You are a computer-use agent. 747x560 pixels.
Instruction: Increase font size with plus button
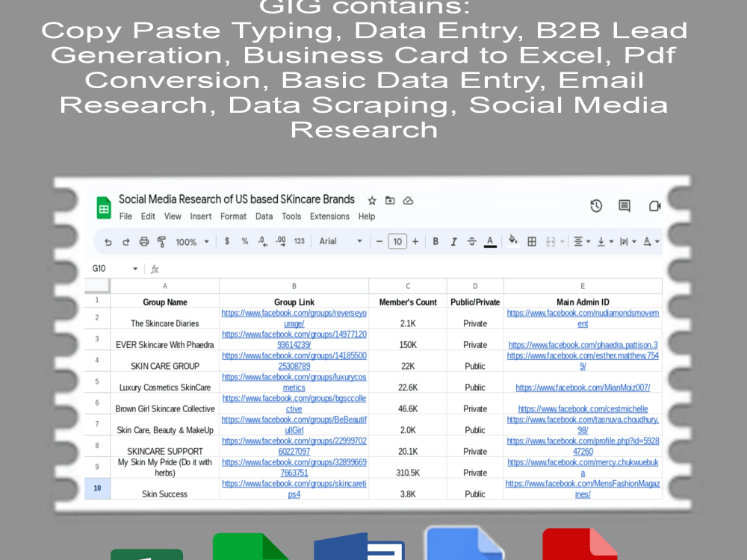tap(415, 241)
